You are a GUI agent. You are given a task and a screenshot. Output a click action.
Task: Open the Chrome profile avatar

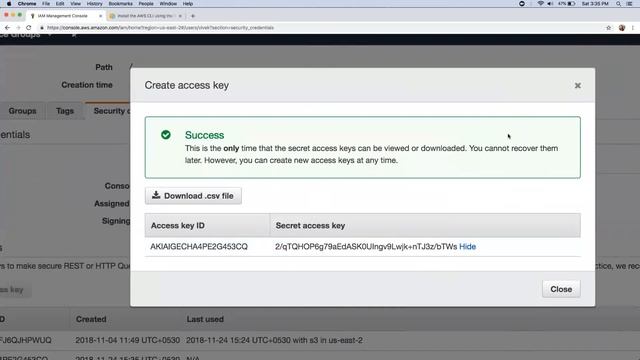click(622, 28)
